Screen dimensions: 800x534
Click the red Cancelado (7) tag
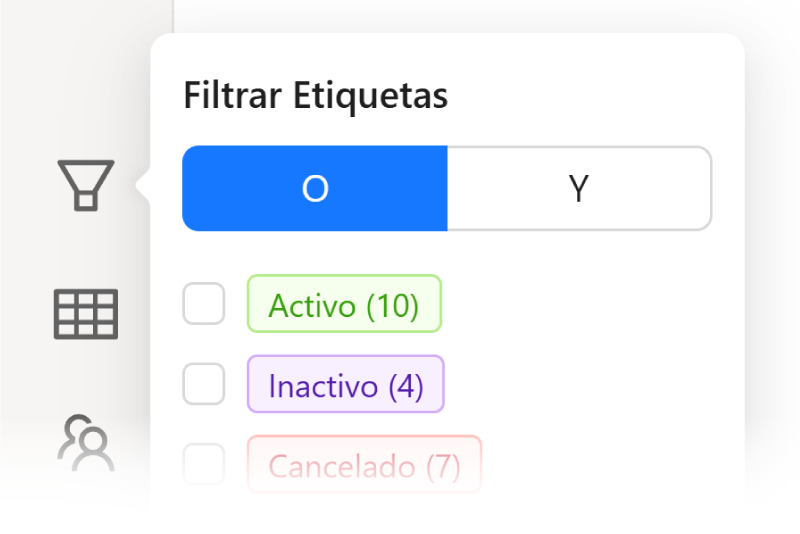pos(364,464)
